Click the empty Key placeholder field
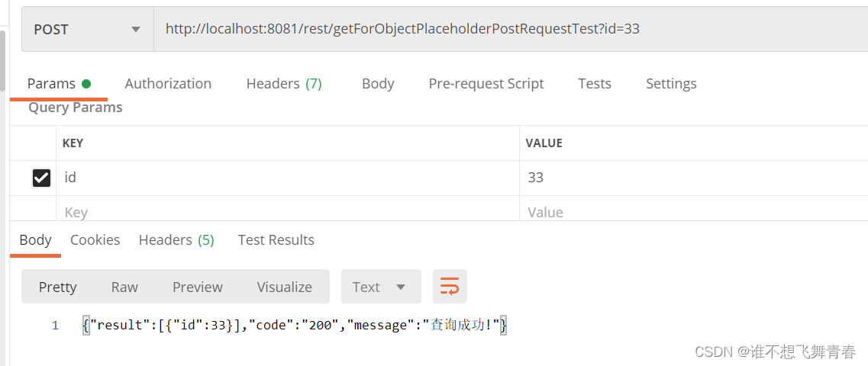Viewport: 868px width, 366px height. [288, 212]
